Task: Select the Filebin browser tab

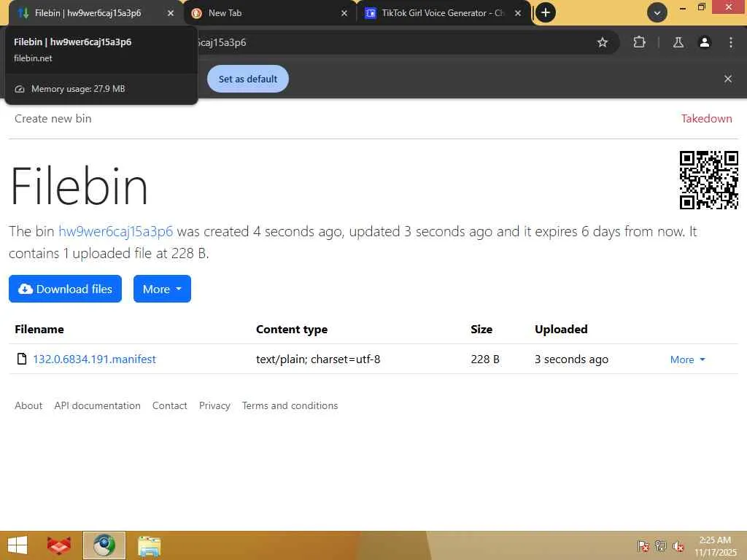Action: [x=96, y=13]
